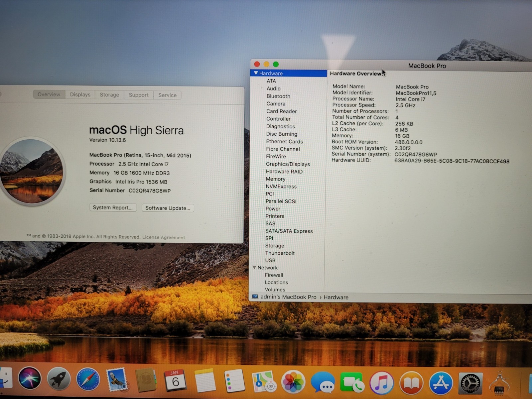Open the Storage tab in About window

(109, 95)
